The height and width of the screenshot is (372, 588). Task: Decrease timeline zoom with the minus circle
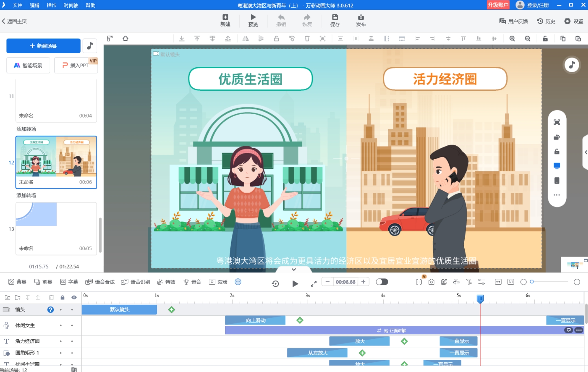[523, 282]
